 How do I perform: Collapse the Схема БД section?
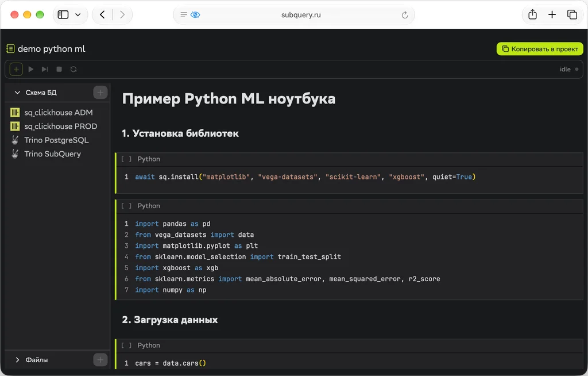(17, 93)
